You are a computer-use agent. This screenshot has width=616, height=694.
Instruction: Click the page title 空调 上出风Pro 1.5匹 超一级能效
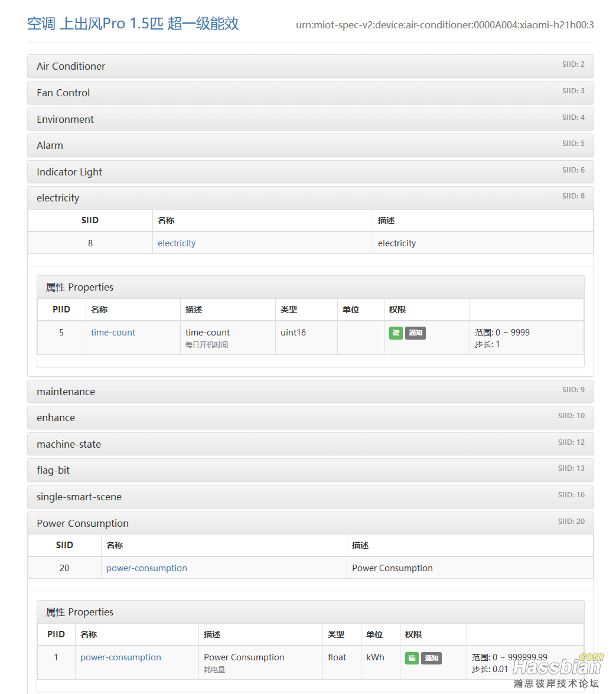point(133,24)
